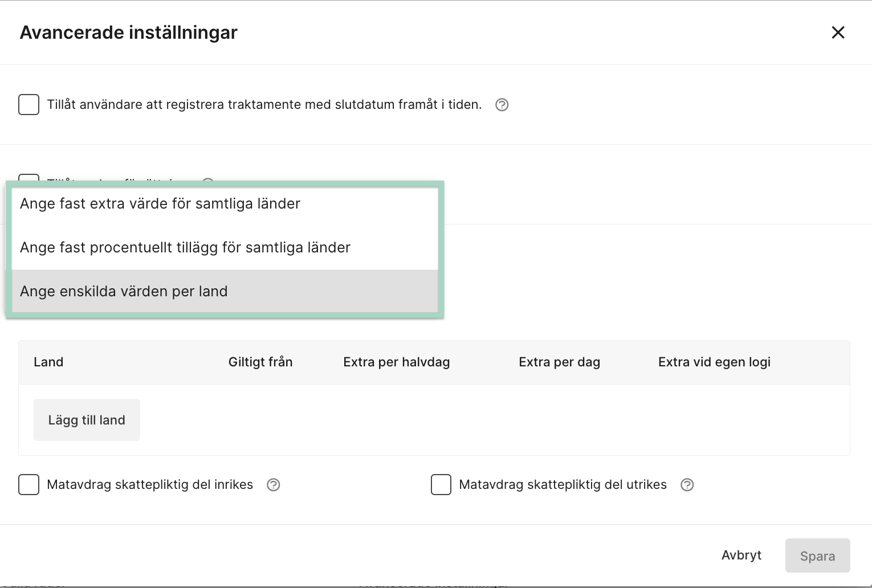Enable traktamente med slutdatum framåt i tiden
Screen dimensions: 872x588
pos(29,105)
